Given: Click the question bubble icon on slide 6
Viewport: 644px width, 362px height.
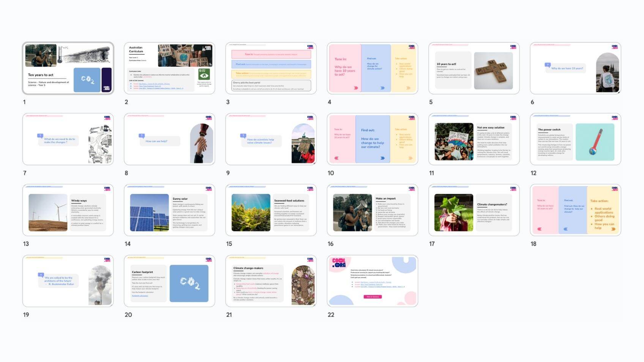Looking at the screenshot, I should (x=548, y=65).
